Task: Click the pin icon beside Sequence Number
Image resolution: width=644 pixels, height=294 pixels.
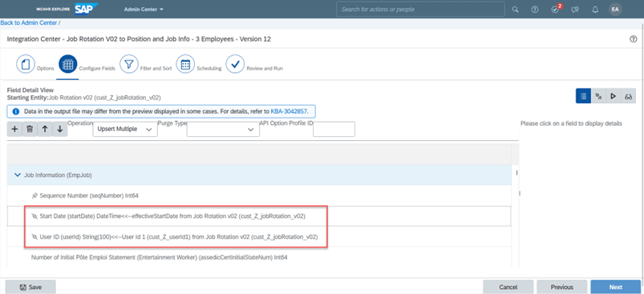Action: click(34, 196)
